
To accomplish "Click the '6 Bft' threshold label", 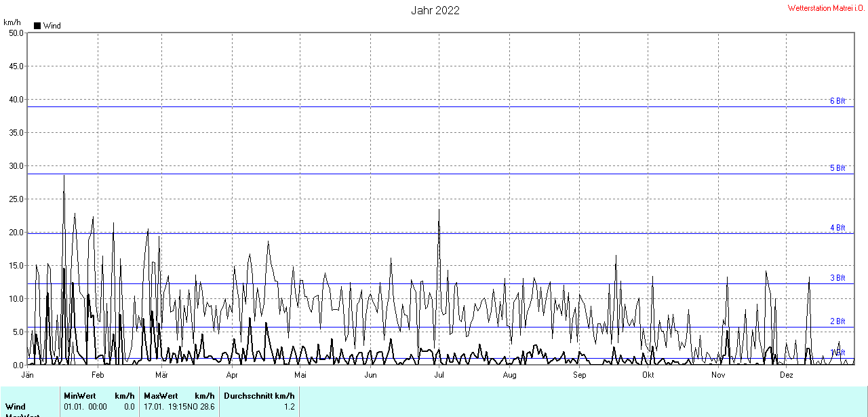I will tap(837, 101).
